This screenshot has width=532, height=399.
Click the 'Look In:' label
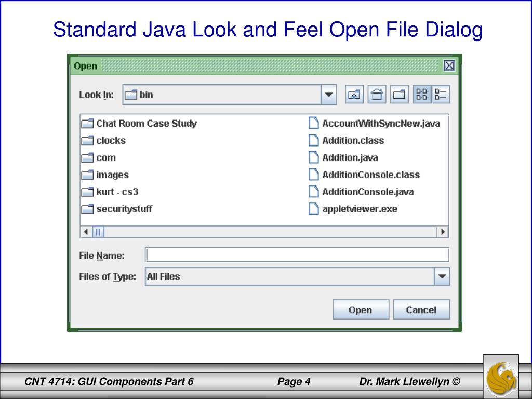point(96,95)
